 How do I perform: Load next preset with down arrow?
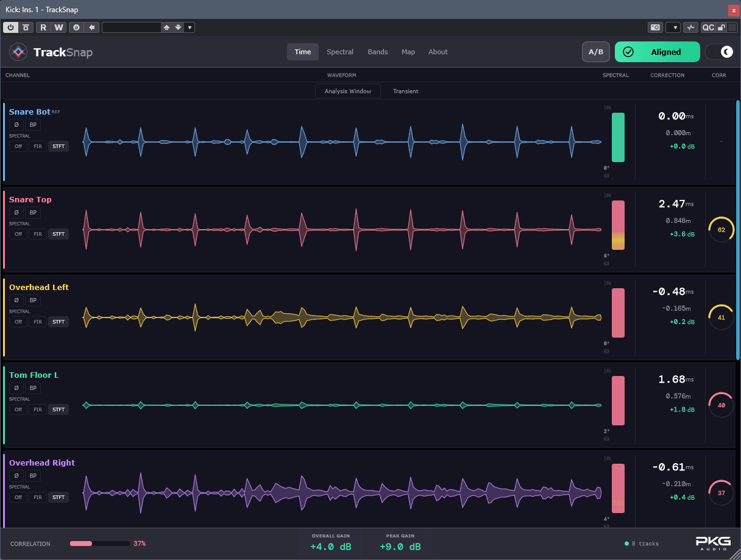178,27
